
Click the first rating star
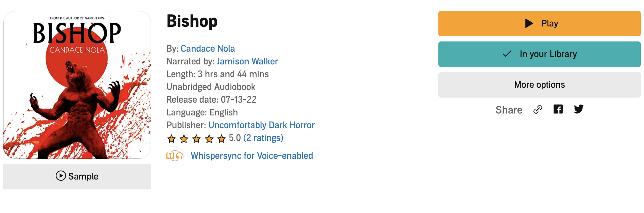click(172, 139)
